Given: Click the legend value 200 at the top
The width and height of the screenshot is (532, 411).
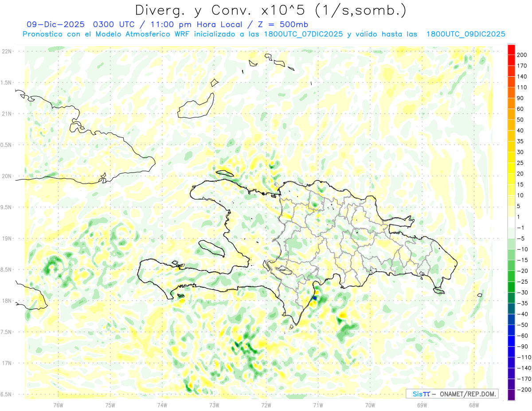Looking at the screenshot, I should point(521,55).
